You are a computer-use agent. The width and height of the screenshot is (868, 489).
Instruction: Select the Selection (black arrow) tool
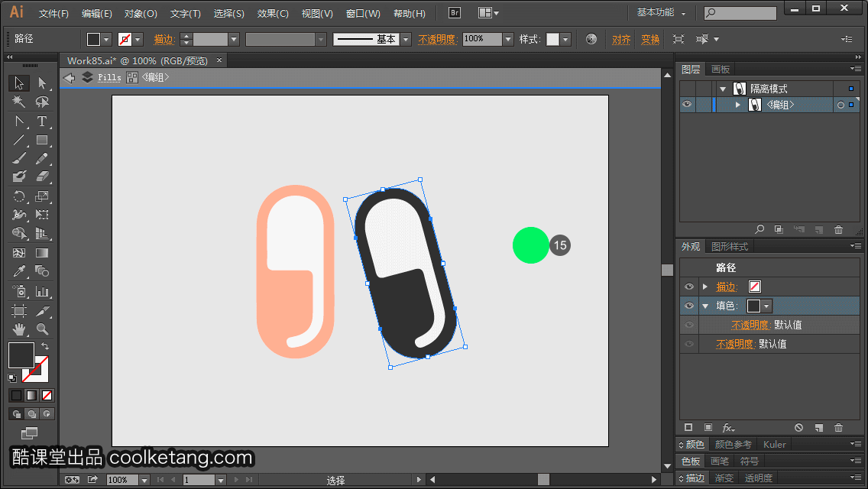click(x=19, y=83)
